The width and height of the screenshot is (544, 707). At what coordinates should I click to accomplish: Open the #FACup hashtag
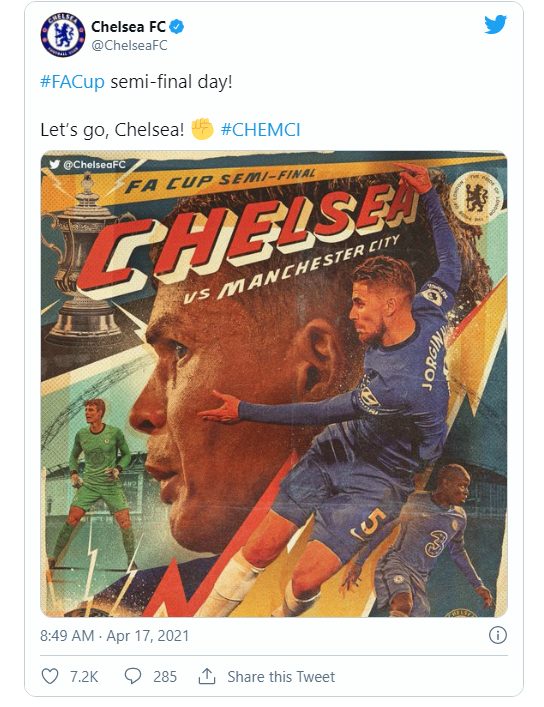pos(72,82)
